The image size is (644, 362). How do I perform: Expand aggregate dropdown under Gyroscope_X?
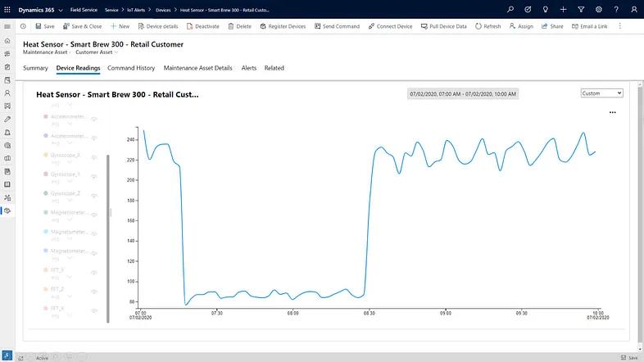point(70,162)
